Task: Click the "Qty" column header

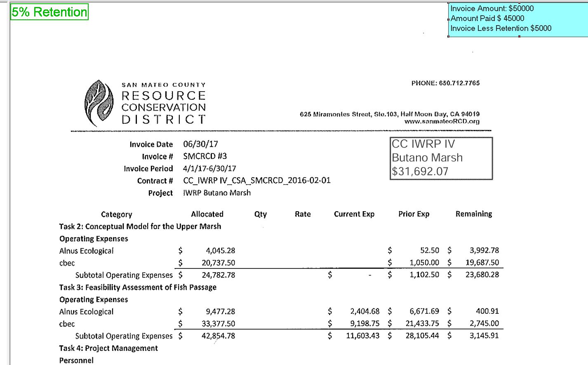Action: coord(261,214)
